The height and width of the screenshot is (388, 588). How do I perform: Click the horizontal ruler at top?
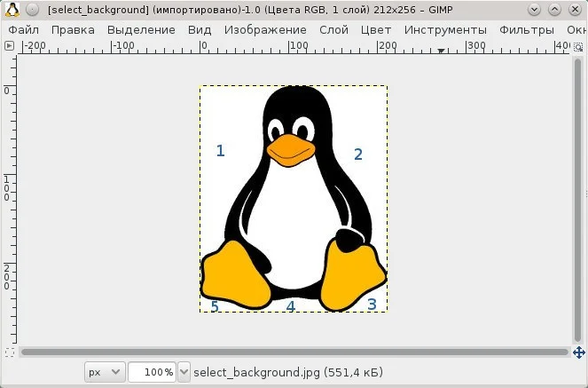[294, 47]
